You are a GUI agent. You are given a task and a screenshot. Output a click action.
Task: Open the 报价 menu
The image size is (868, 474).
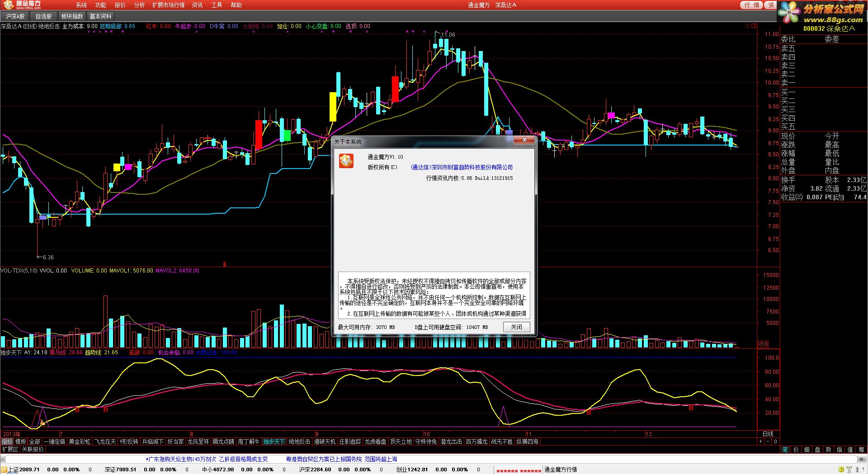coord(120,5)
